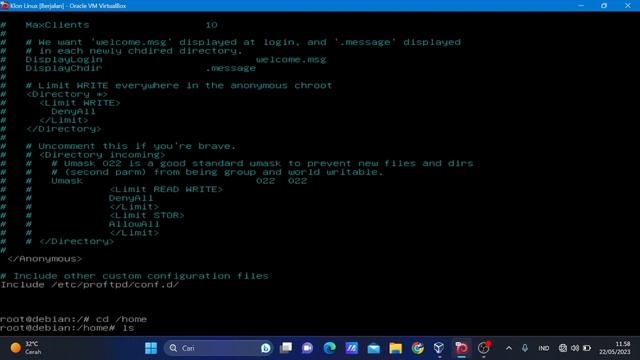This screenshot has width=640, height=360.
Task: Click the 'Include /etc/proftpd/conf.d/' line
Action: coord(90,285)
